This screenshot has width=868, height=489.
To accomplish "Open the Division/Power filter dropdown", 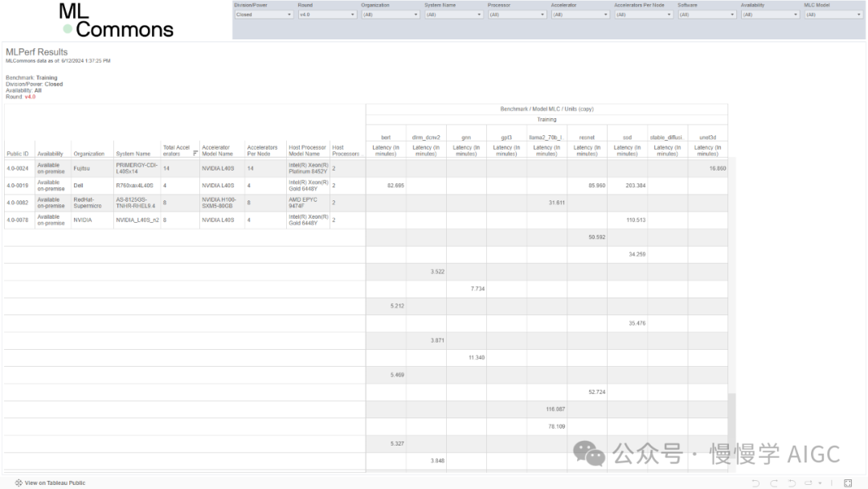I will (264, 15).
